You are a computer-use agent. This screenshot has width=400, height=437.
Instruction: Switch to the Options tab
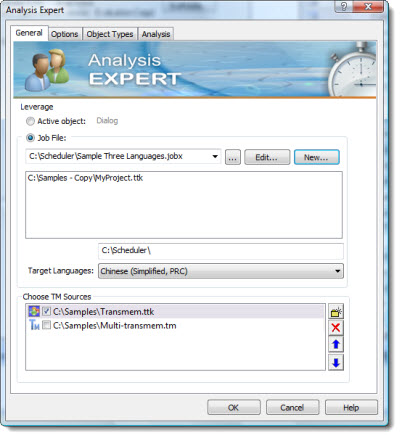[x=64, y=34]
